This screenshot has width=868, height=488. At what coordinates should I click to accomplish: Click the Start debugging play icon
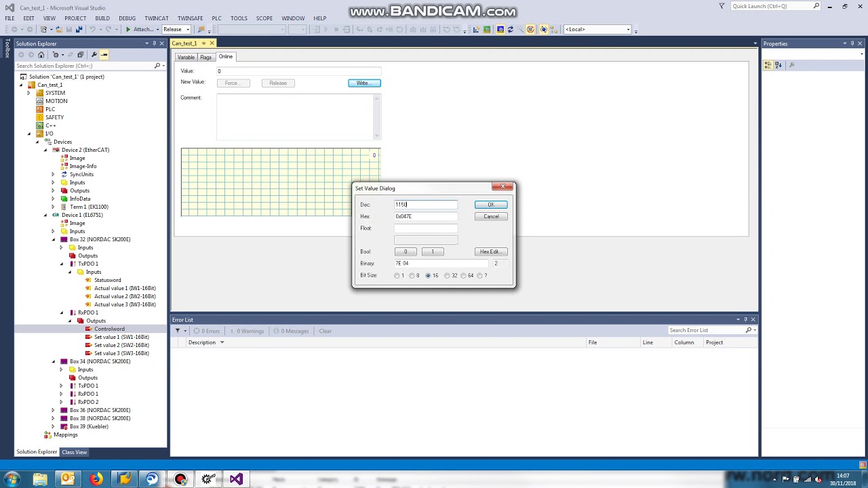click(x=128, y=29)
